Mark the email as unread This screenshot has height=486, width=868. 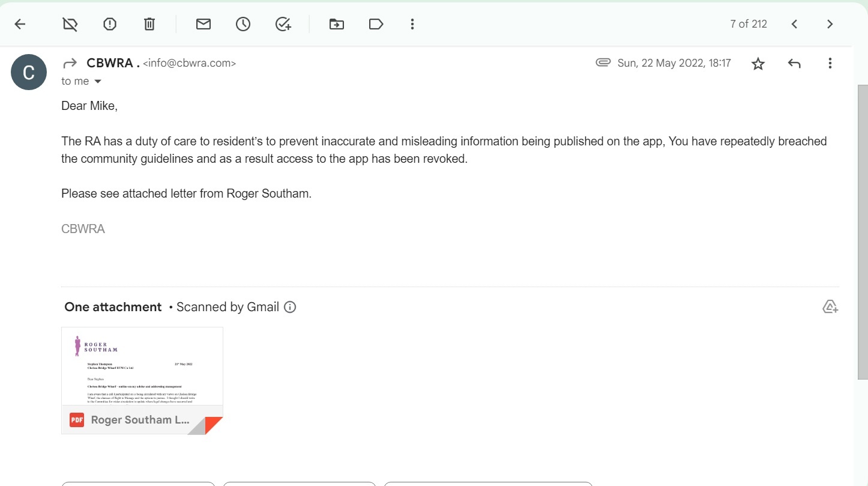(x=203, y=24)
